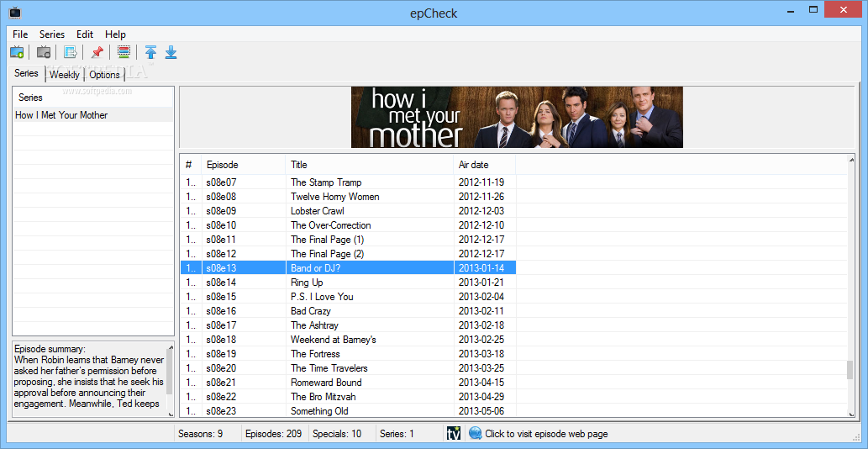Screen dimensions: 868x449
Task: Select How I Met Your Mother series
Action: [93, 115]
